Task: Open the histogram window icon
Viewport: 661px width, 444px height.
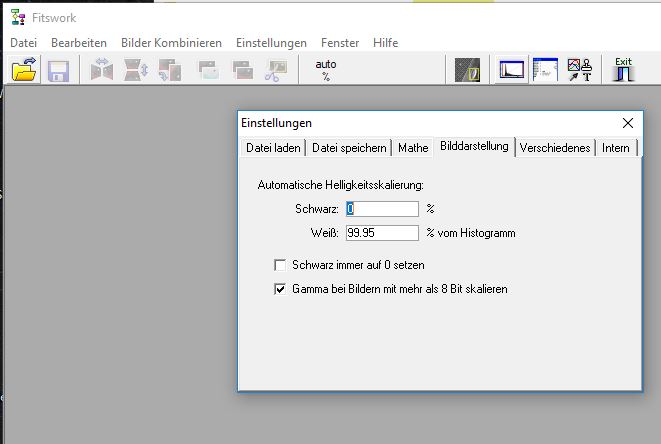Action: tap(512, 71)
